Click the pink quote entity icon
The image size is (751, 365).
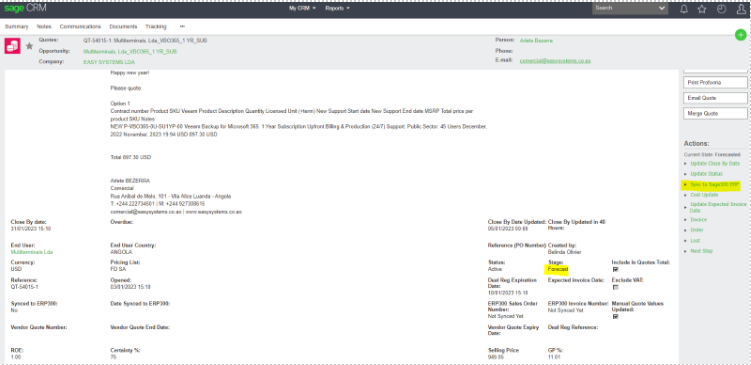(12, 46)
